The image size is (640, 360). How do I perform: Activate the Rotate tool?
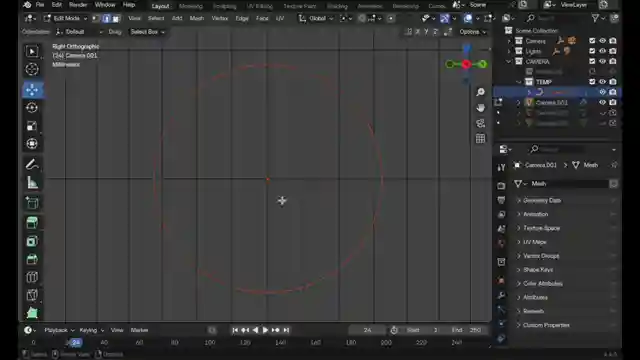point(32,108)
